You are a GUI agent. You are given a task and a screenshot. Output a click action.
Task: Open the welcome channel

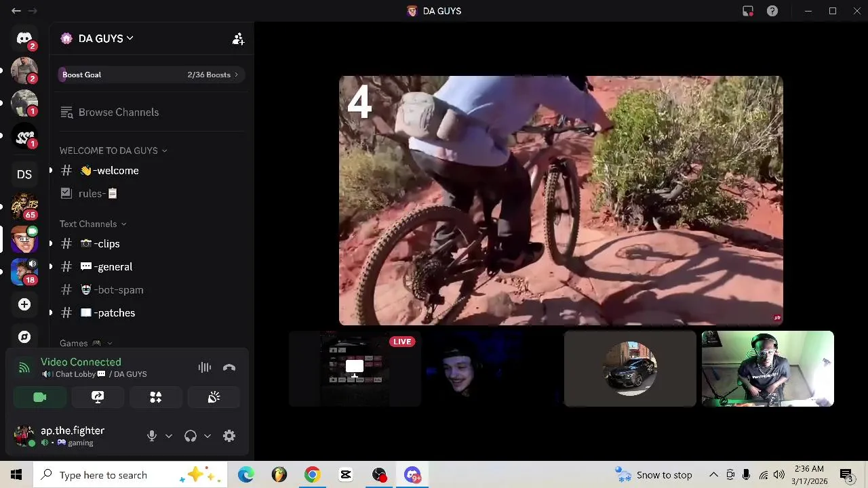coord(151,171)
